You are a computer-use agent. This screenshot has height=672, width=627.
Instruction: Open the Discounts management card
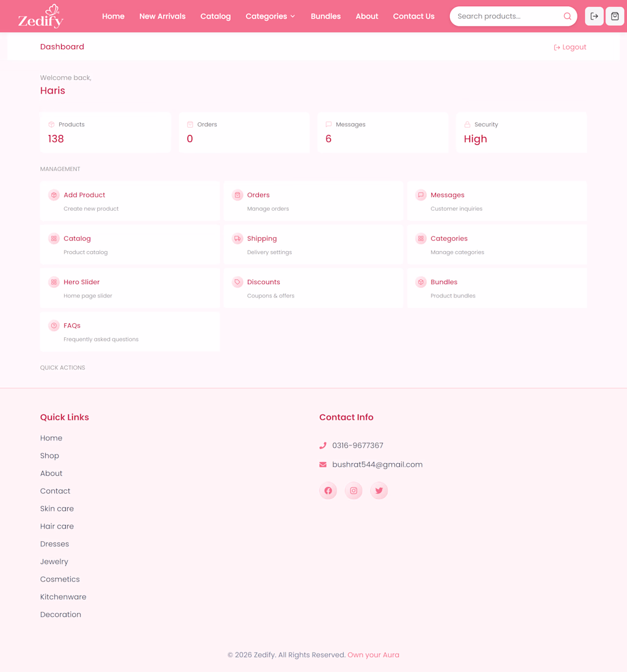coord(313,288)
